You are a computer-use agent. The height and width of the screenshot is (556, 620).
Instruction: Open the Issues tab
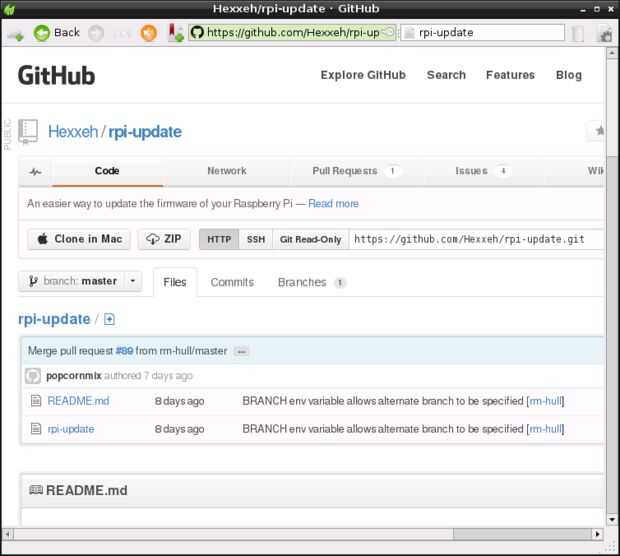(482, 171)
